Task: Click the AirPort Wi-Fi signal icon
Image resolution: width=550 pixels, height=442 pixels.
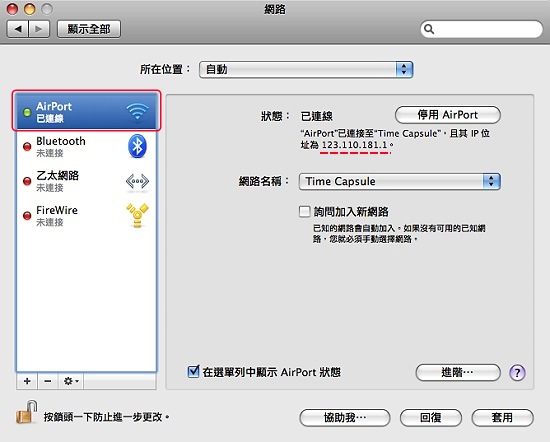Action: [137, 111]
